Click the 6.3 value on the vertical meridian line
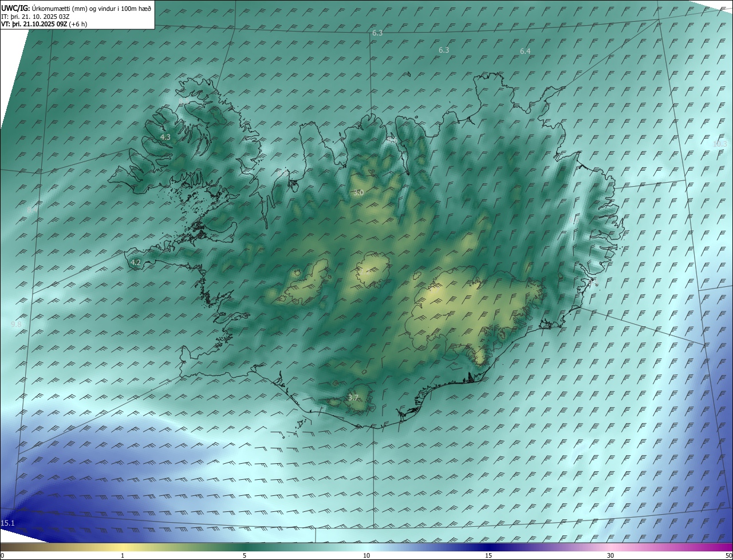The image size is (733, 560). (x=377, y=33)
